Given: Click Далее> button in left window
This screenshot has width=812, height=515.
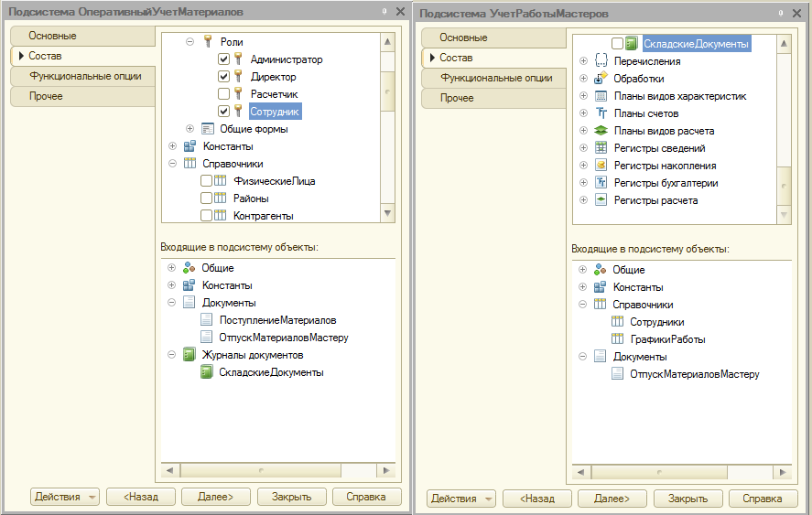Looking at the screenshot, I should click(216, 497).
